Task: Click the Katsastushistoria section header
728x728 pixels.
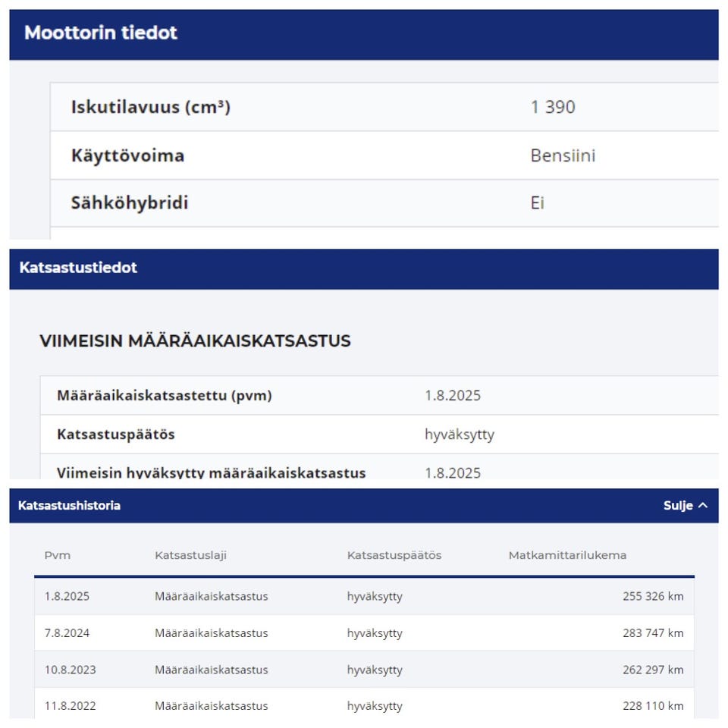Action: point(70,506)
